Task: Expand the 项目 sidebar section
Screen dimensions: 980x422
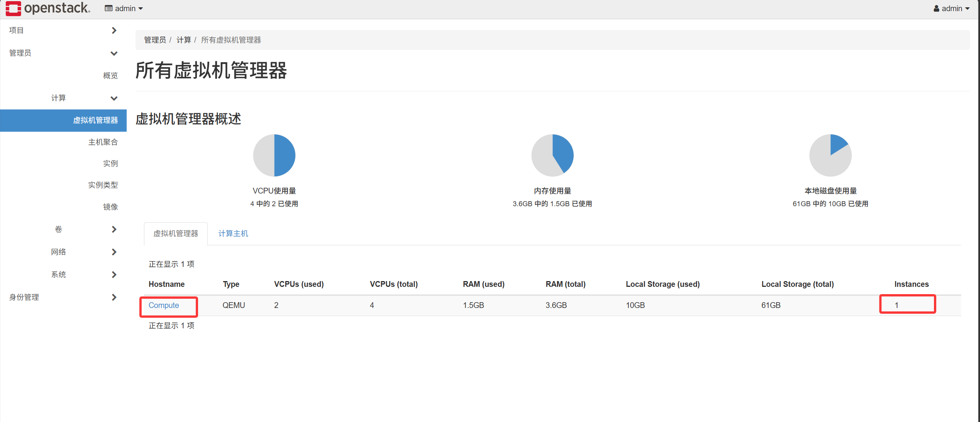Action: pyautogui.click(x=63, y=30)
